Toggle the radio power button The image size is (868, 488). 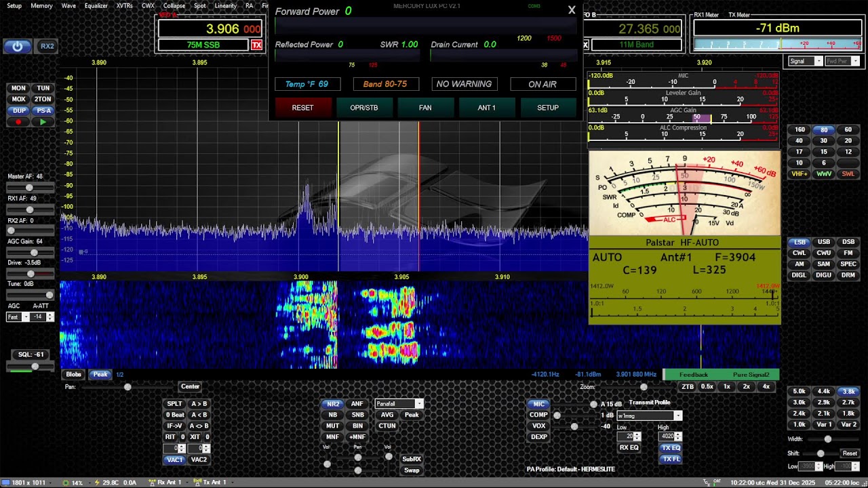click(x=18, y=46)
